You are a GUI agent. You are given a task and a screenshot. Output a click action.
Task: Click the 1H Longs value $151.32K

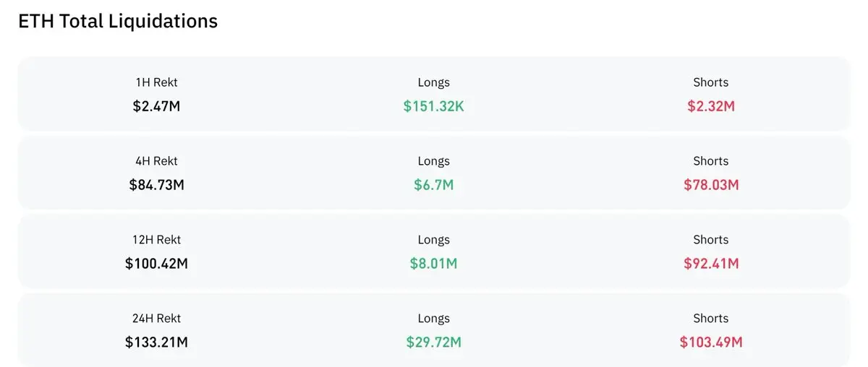(x=434, y=106)
